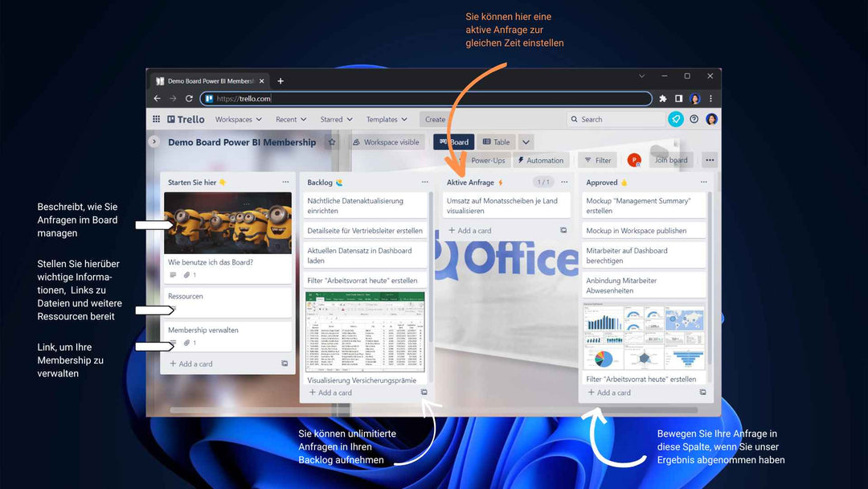Open the Filter button
Viewport: 868px width, 489px height.
click(x=597, y=160)
